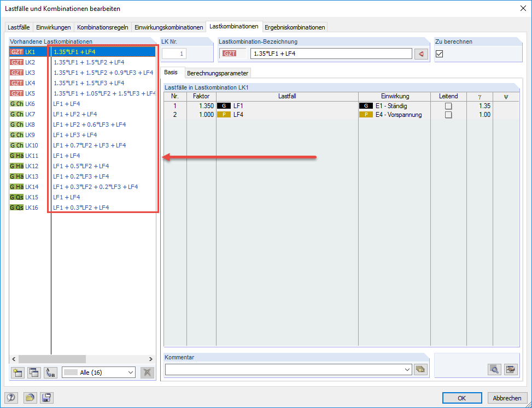This screenshot has height=408, width=532.
Task: Switch to the Berechnungsparameter sub-tab
Action: coord(218,73)
